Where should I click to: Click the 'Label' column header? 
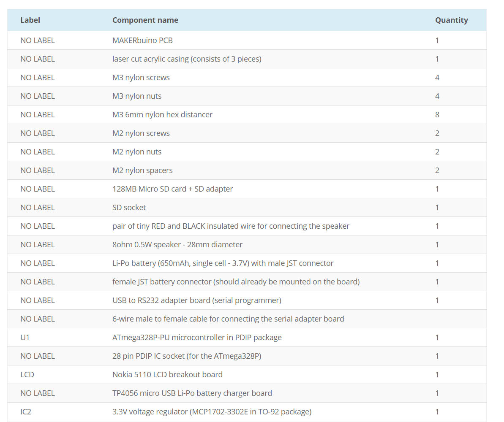30,20
